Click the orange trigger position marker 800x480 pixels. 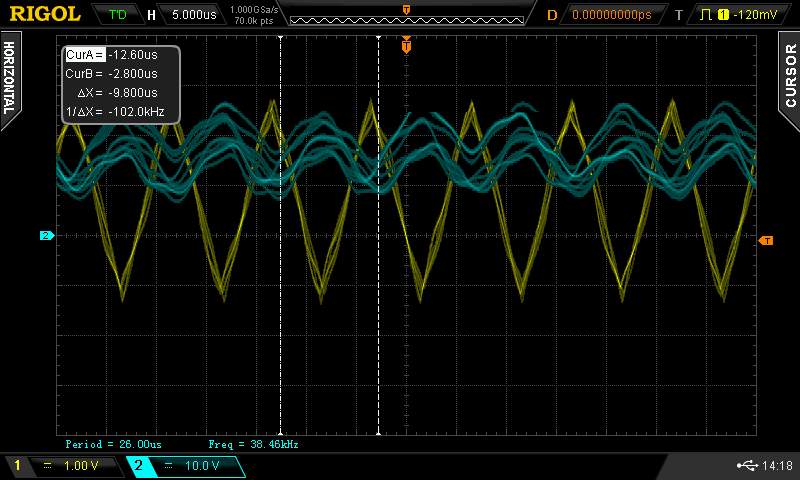pyautogui.click(x=406, y=45)
